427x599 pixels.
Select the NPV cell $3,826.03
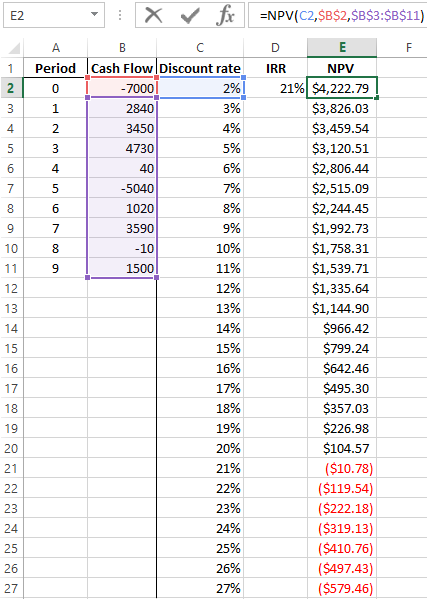point(342,108)
